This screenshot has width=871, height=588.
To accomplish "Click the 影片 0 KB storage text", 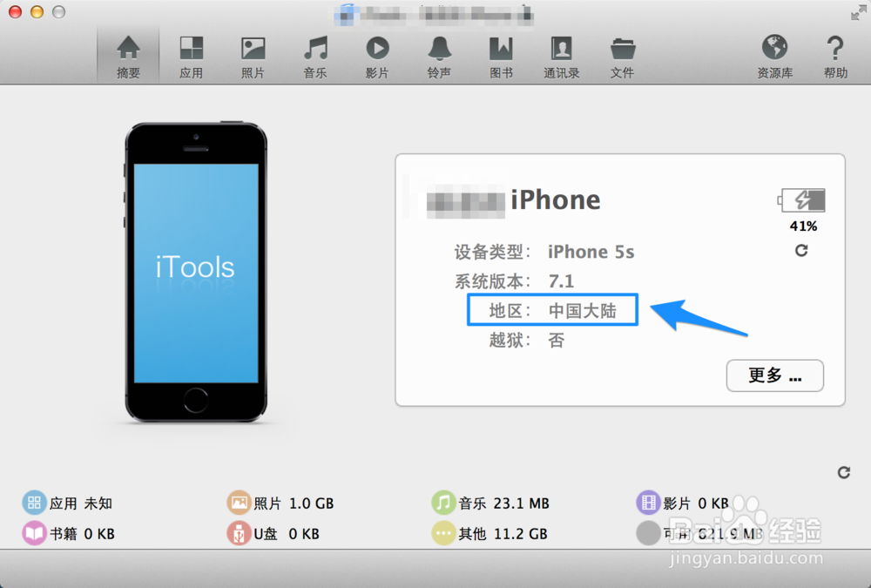I will click(695, 504).
